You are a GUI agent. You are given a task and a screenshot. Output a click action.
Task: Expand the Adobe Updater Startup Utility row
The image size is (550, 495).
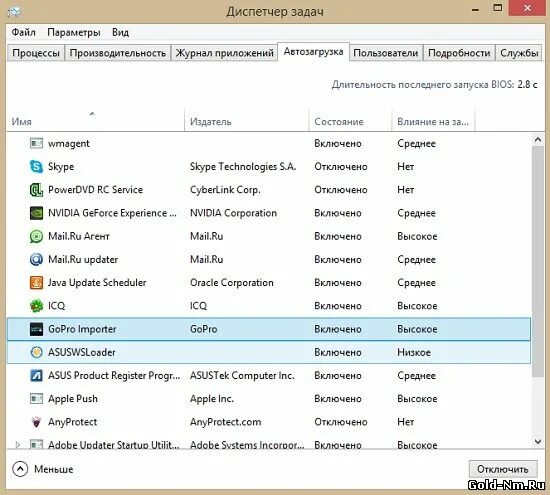pos(17,444)
